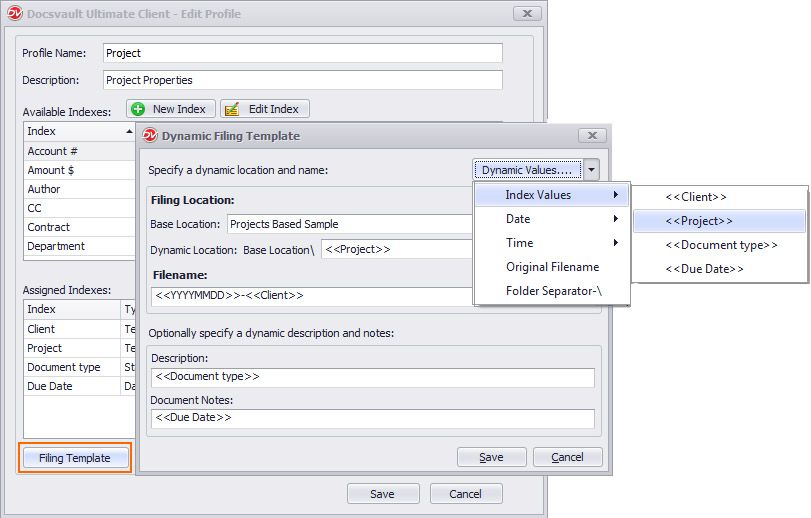Click the Filename template input field
This screenshot has width=811, height=518.
pyautogui.click(x=310, y=296)
